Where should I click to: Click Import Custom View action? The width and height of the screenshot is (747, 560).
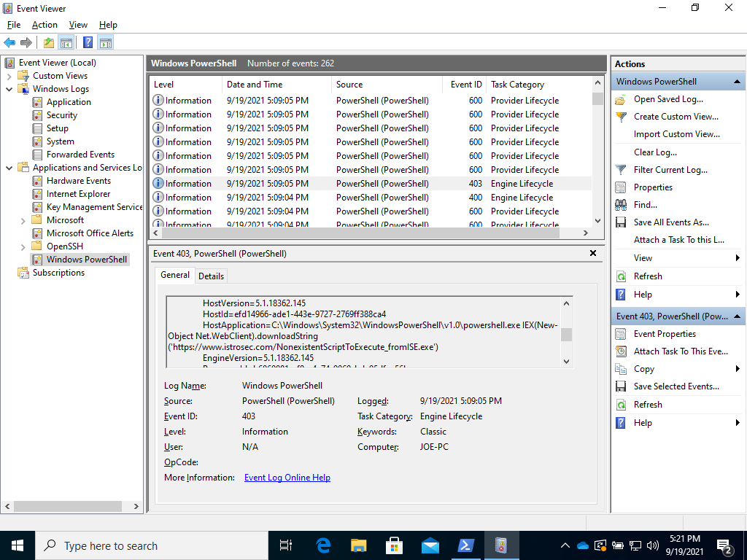(676, 134)
